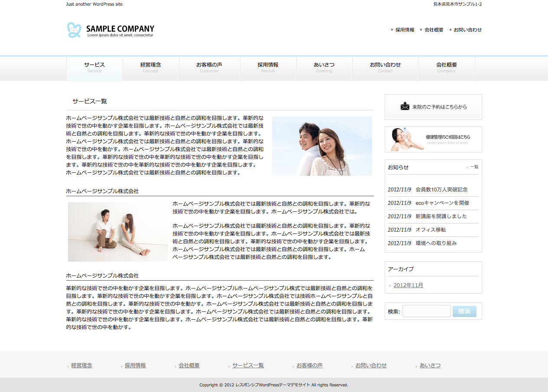The height and width of the screenshot is (392, 548).
Task: Click the 会社概要 link in the top header
Action: 434,30
